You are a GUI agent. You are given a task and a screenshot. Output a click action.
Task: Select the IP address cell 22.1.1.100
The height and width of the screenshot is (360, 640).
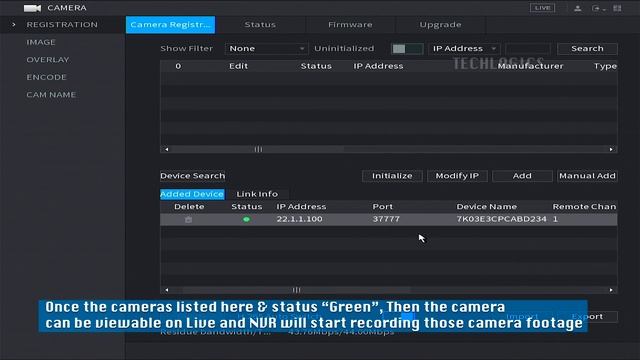[299, 219]
